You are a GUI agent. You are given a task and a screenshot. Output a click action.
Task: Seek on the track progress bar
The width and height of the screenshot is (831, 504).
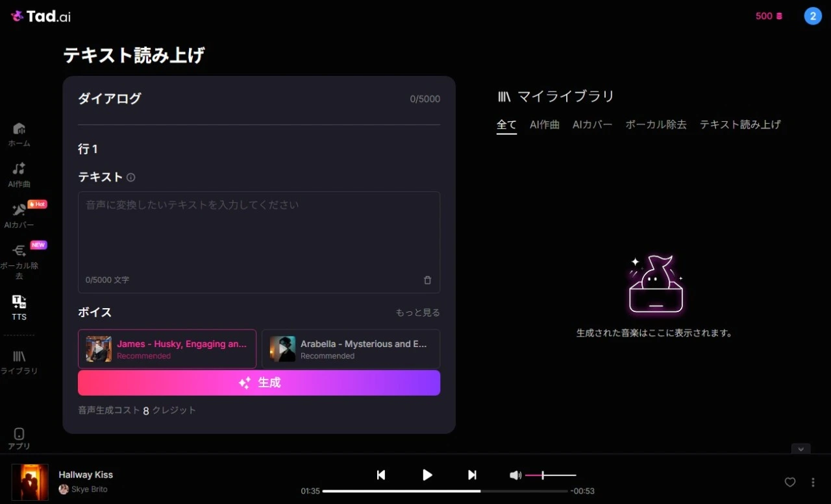(x=445, y=491)
